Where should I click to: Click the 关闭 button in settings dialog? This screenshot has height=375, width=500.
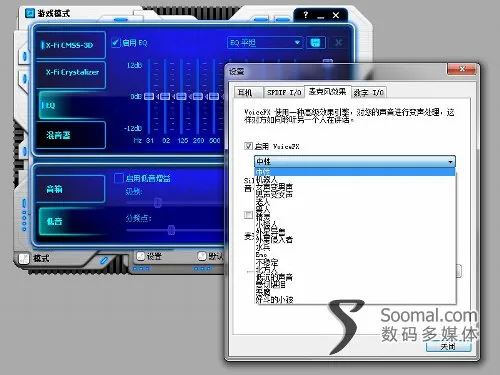click(x=448, y=347)
